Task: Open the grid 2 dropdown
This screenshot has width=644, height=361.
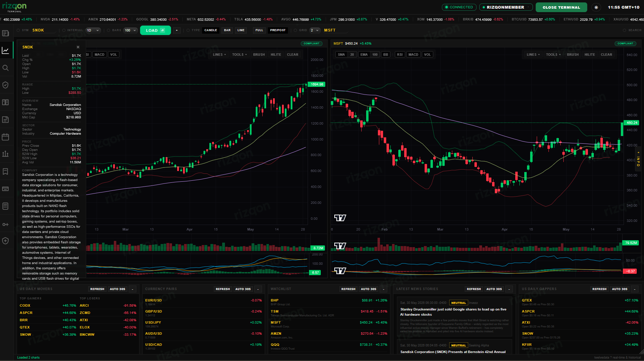Action: (315, 30)
